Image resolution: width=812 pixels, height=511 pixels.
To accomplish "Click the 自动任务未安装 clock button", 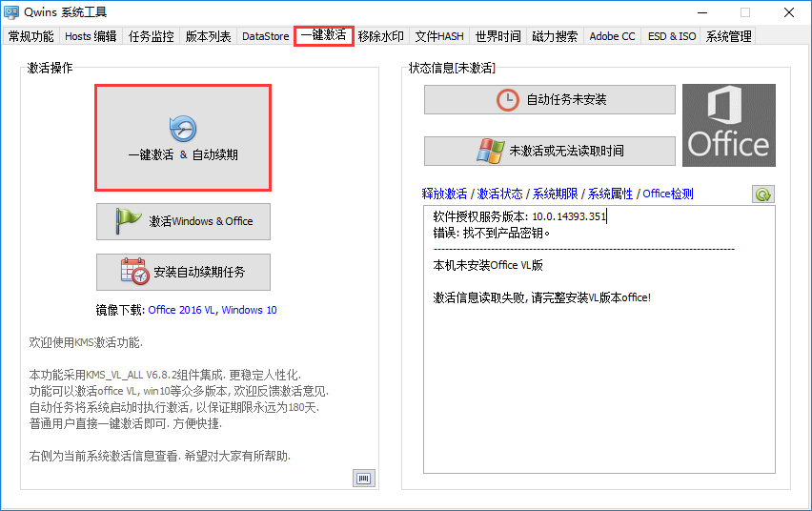I will pyautogui.click(x=549, y=99).
